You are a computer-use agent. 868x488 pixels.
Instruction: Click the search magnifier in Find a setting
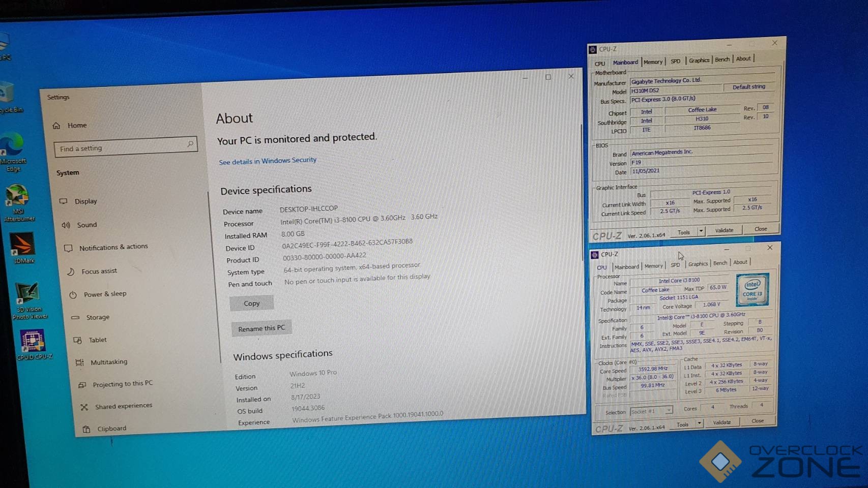point(190,144)
